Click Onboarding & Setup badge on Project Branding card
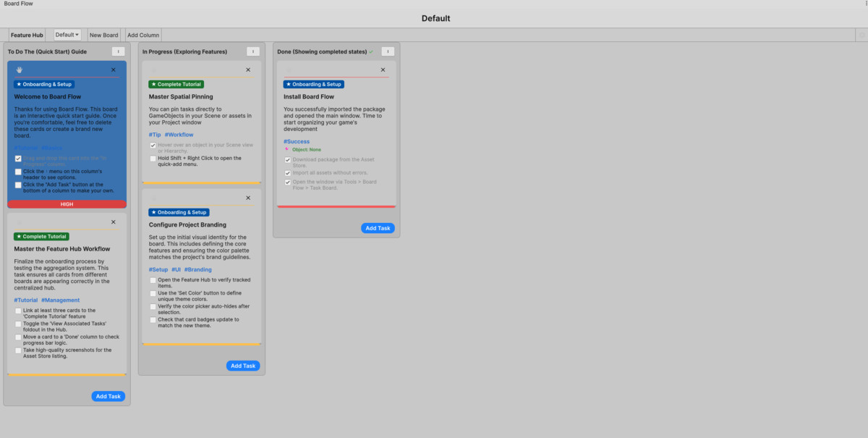This screenshot has height=438, width=868. (179, 212)
